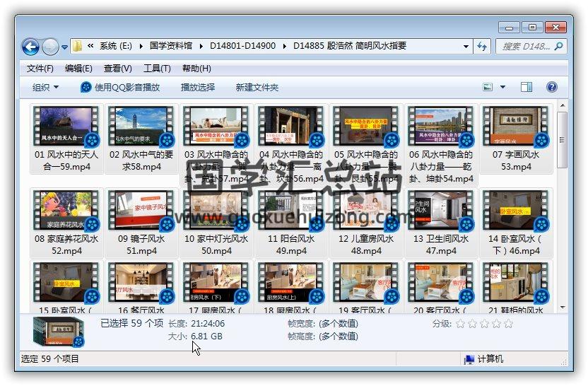Screen dimensions: 588x386
Task: Click the change view icon in toolbar
Action: click(488, 87)
